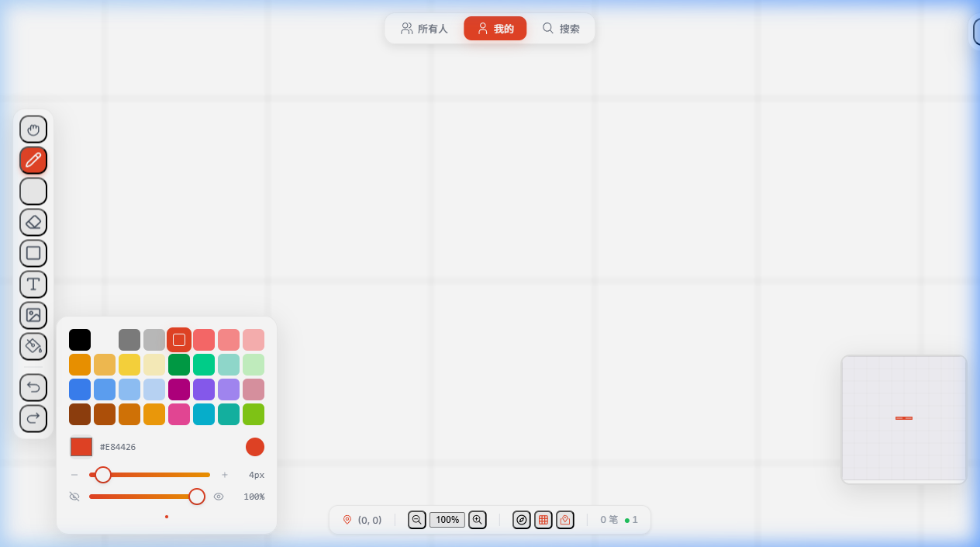Pick the black color swatch
The image size is (980, 547).
click(x=80, y=340)
